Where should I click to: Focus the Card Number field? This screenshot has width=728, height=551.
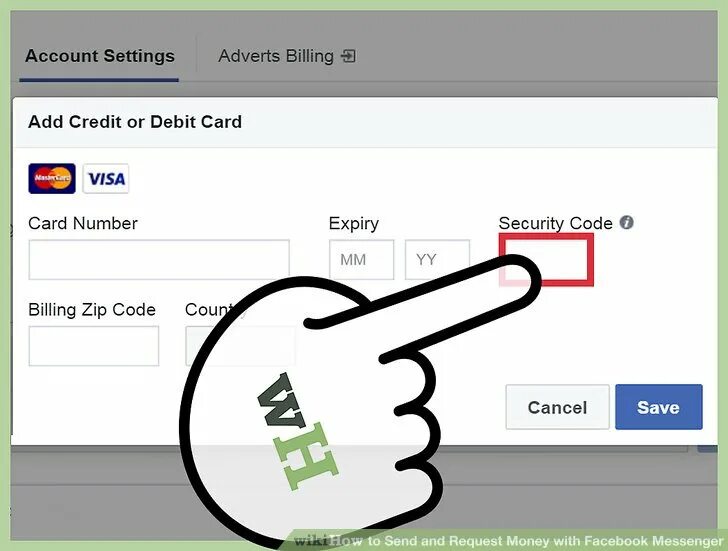pyautogui.click(x=159, y=259)
